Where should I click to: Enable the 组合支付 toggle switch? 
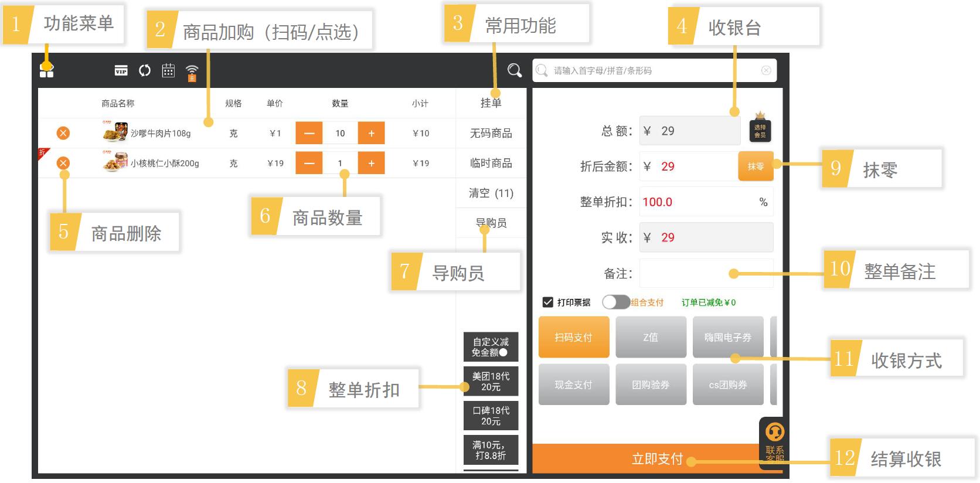(615, 302)
